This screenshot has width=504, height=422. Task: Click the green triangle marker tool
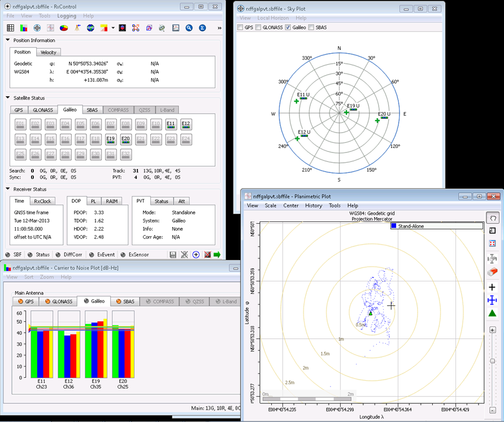tap(492, 313)
